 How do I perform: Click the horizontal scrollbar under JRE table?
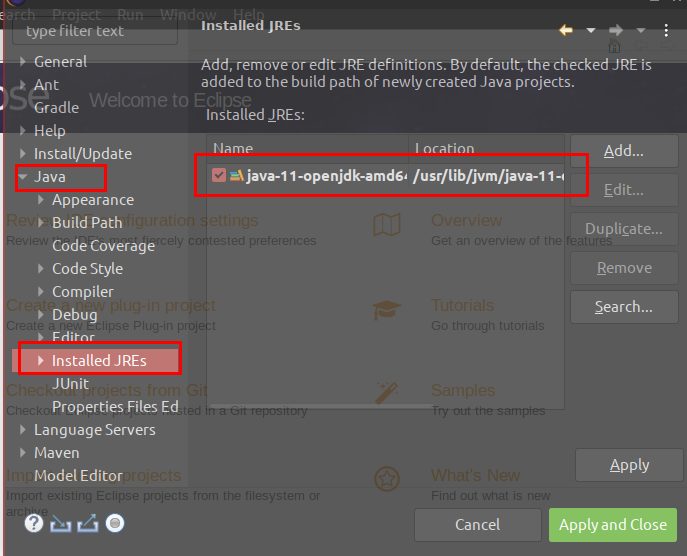click(320, 406)
